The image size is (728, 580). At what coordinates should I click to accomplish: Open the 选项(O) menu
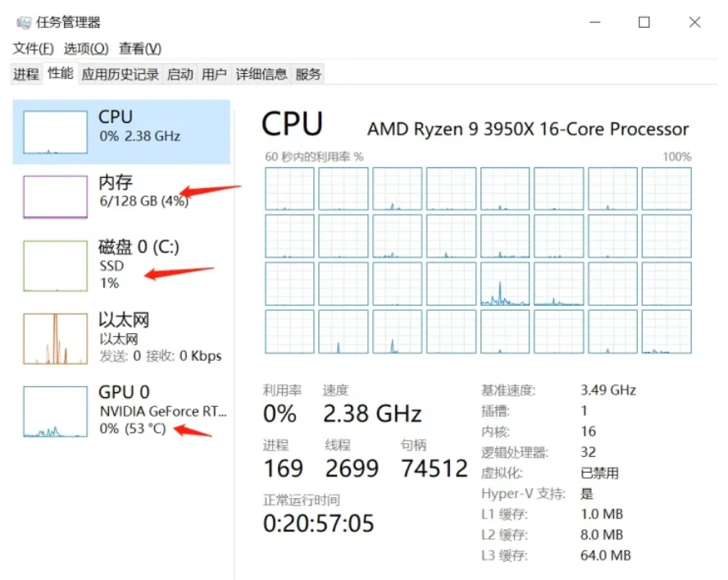point(86,48)
